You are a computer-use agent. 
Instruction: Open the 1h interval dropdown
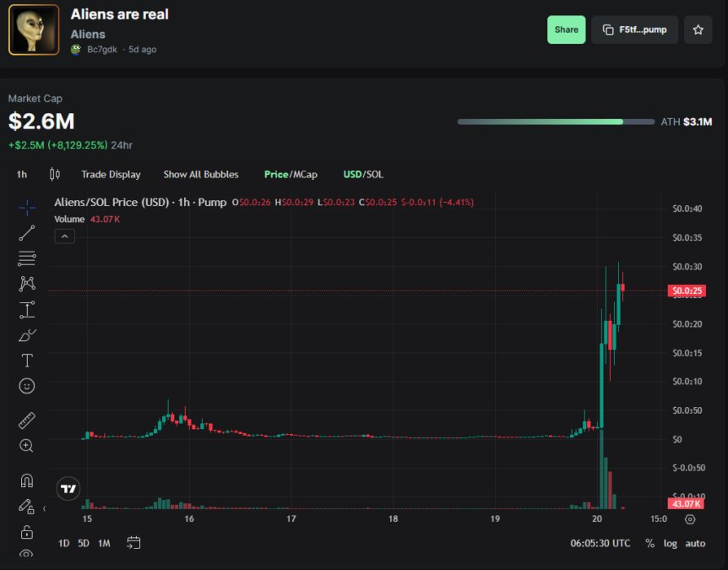click(x=22, y=175)
